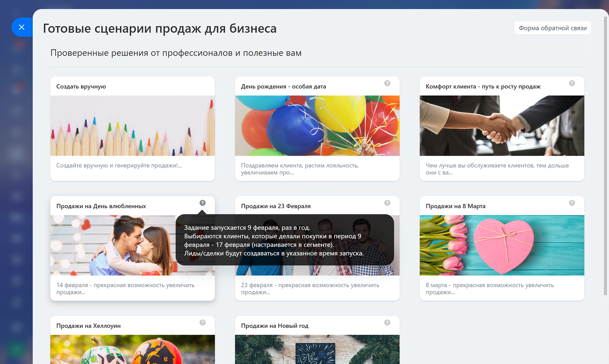Click description Поздравляем клиента, растим лояльность
The height and width of the screenshot is (364, 609).
point(300,169)
